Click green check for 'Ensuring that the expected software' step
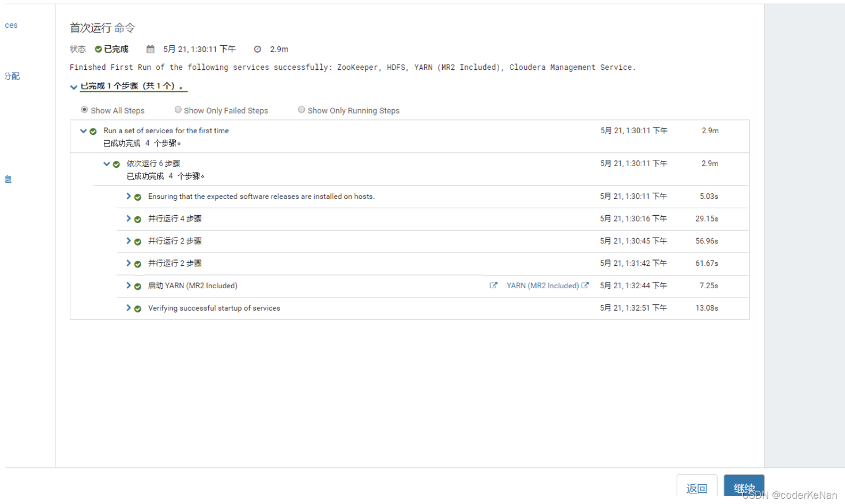The height and width of the screenshot is (504, 845). [137, 197]
